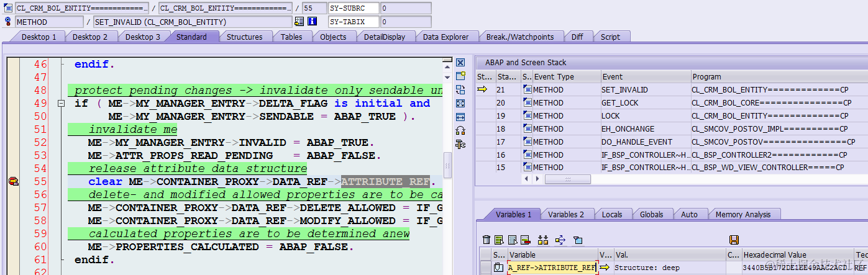This screenshot has height=275, width=868.
Task: Click the third icon in Variables toolbar
Action: click(512, 240)
